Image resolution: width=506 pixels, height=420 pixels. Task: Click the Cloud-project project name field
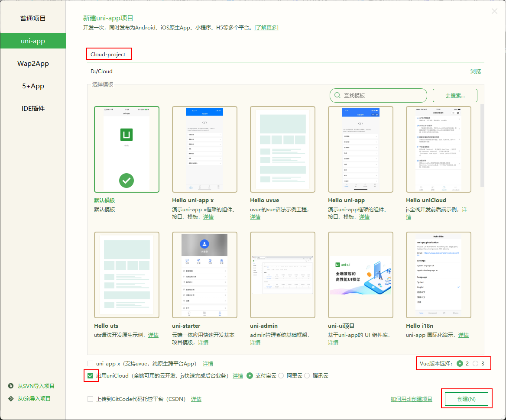285,54
